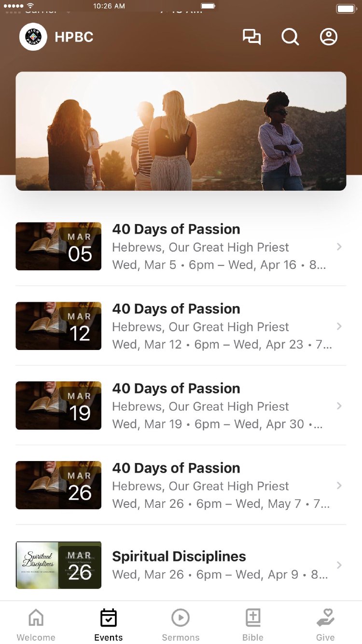
Task: Tap the Mar 05 event thumbnail
Action: pos(58,246)
